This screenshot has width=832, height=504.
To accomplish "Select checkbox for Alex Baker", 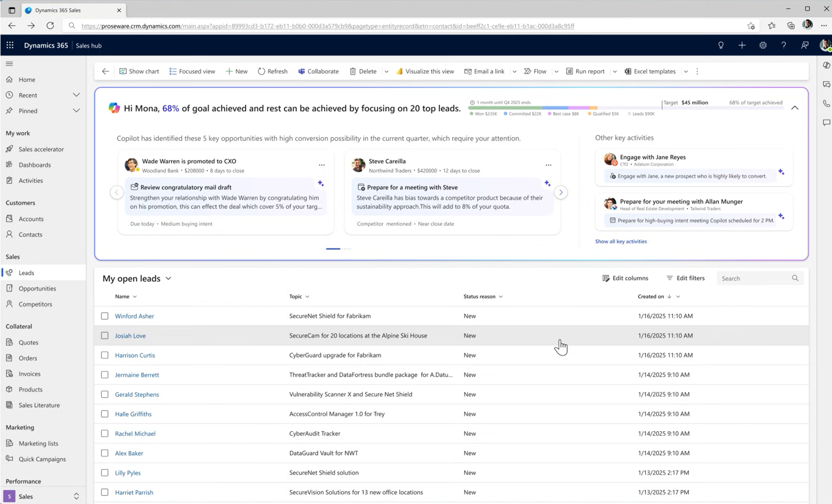I will (105, 453).
